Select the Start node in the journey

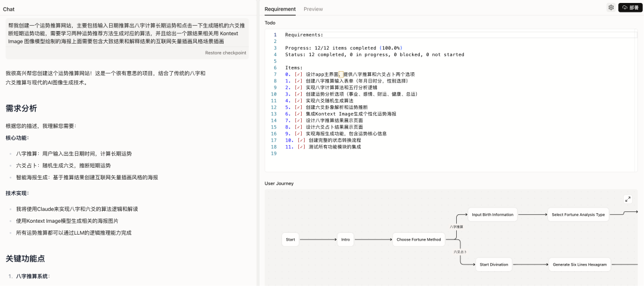coord(290,239)
